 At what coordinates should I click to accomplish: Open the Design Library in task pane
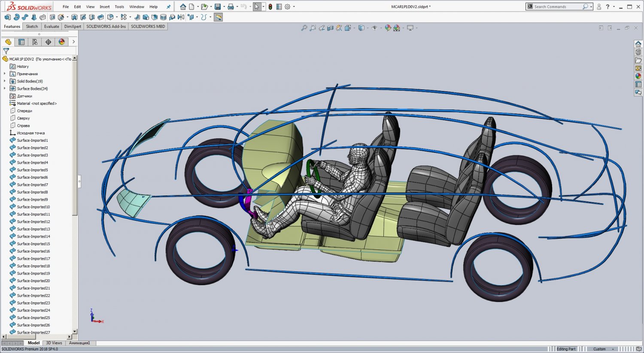point(638,52)
